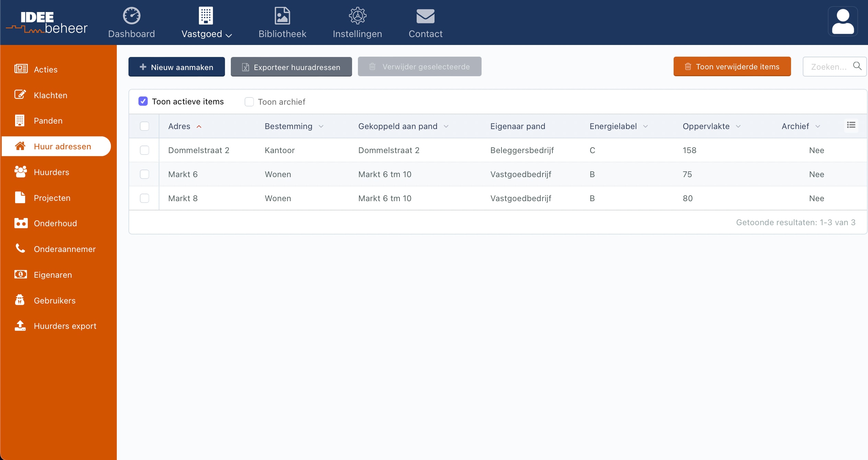The image size is (868, 460).
Task: Click the Onderaannemer phone icon in sidebar
Action: tap(20, 248)
